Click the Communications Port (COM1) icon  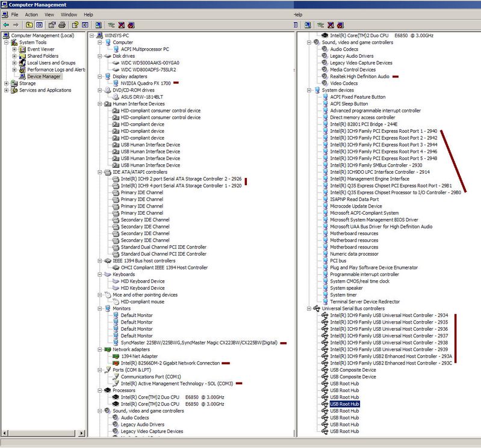coord(116,376)
